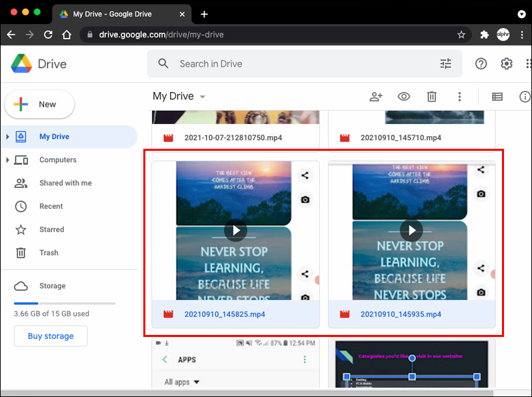
Task: Expand the My Drive folder tree
Action: click(8, 137)
